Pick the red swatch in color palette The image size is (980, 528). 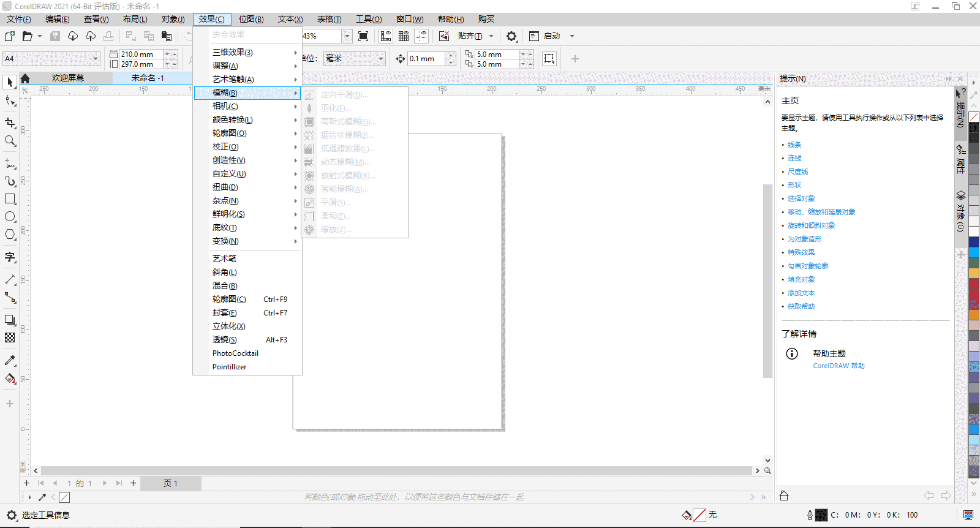[973, 288]
